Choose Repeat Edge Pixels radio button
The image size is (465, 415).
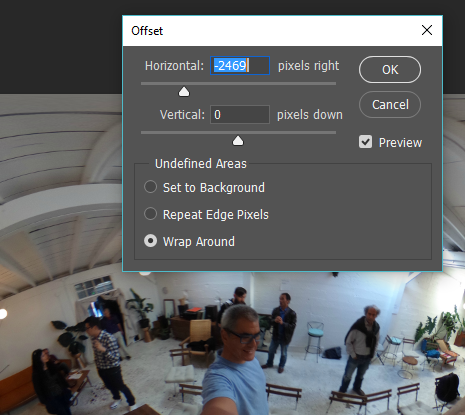pyautogui.click(x=150, y=214)
